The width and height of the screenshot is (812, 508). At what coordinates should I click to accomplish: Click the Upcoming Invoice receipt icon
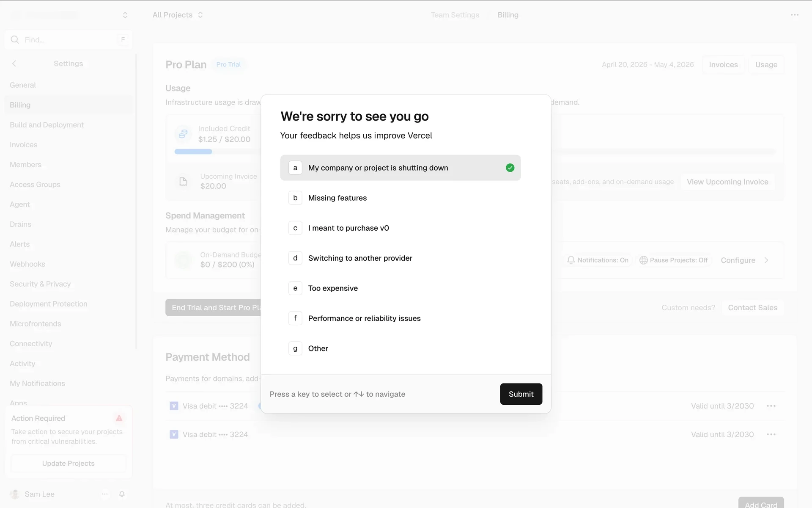[183, 182]
